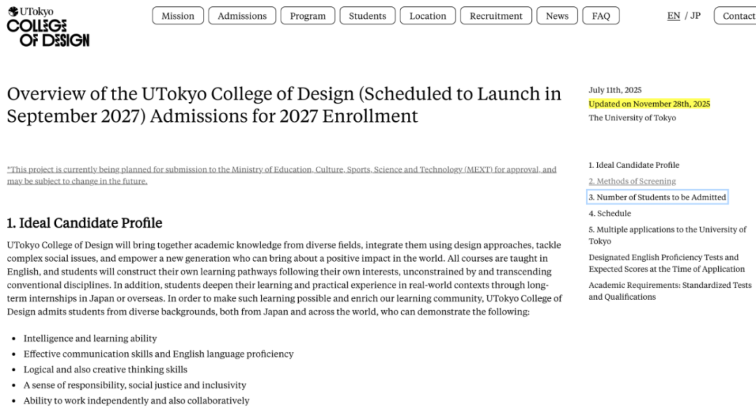This screenshot has height=409, width=756.
Task: Open the Admissions navigation item
Action: tap(242, 16)
